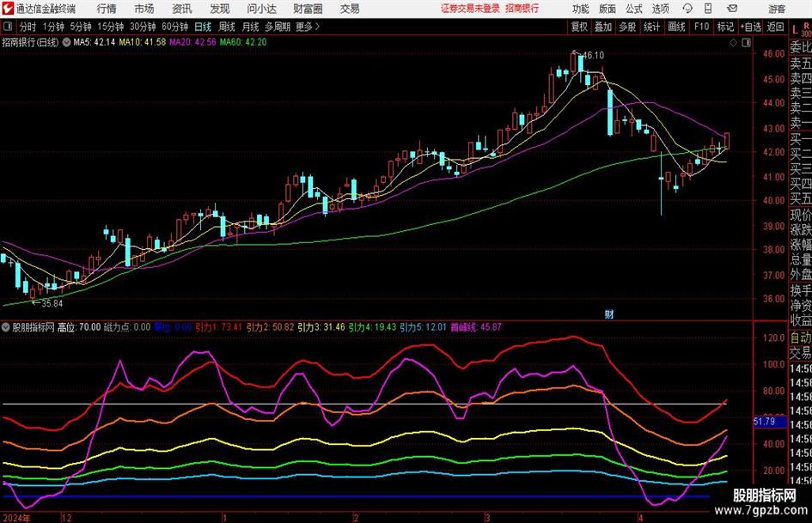
Task: Click the 自动 label in side panel
Action: tap(801, 338)
